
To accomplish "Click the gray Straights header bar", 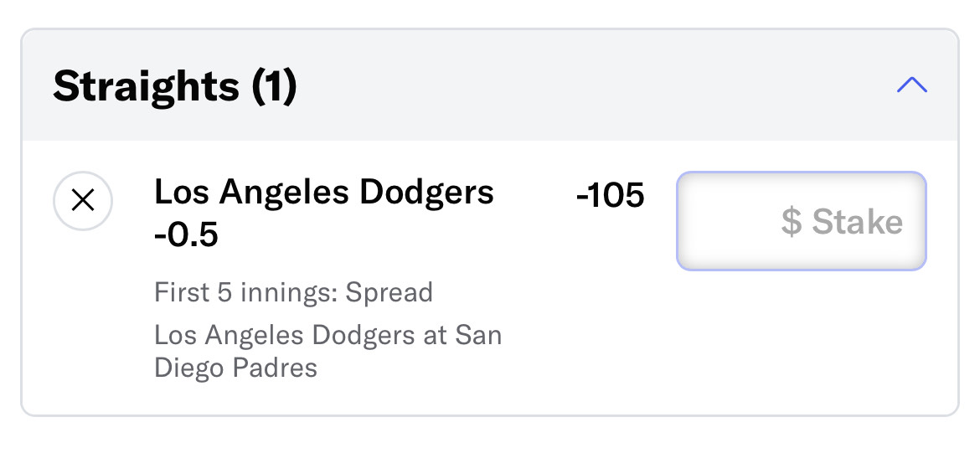I will click(x=490, y=85).
